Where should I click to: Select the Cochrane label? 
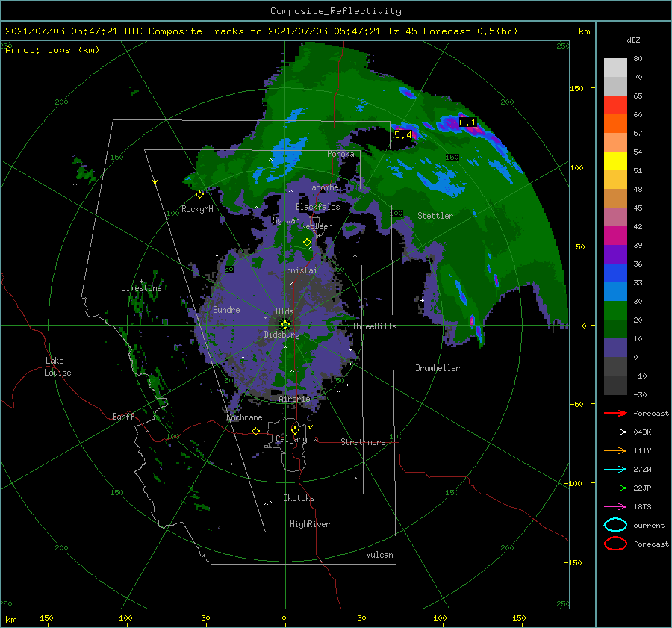tap(244, 417)
